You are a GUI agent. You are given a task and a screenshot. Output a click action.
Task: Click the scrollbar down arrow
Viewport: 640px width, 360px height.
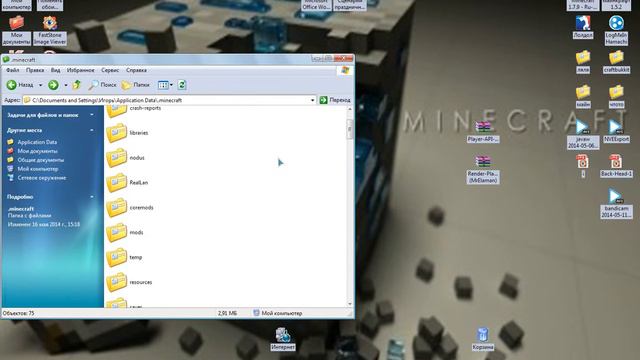coord(349,304)
